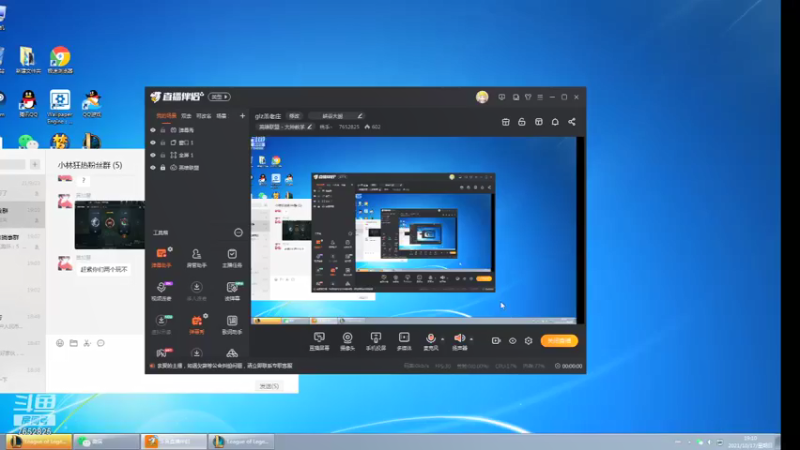
Task: Click the video record icon near start button
Action: [496, 340]
